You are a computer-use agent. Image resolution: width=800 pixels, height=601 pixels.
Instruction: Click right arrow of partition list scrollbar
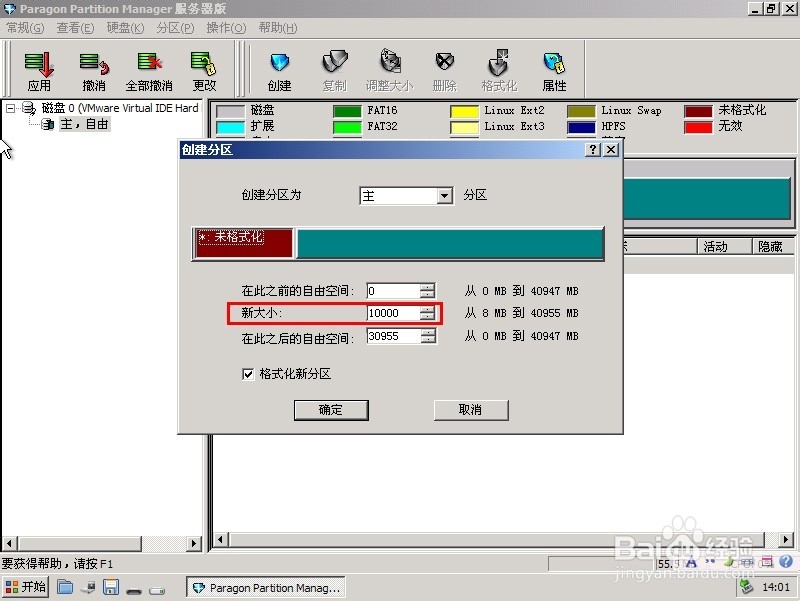click(786, 539)
